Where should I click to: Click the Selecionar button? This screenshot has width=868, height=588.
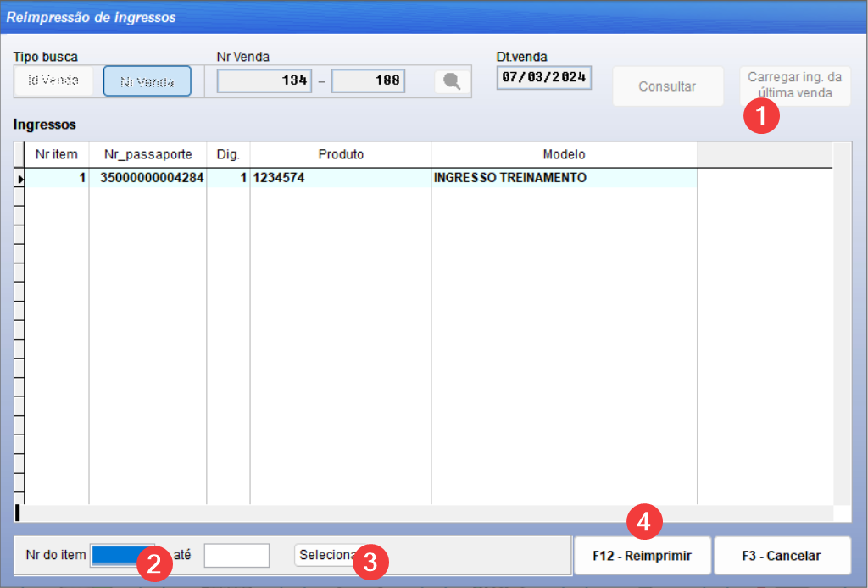click(326, 555)
